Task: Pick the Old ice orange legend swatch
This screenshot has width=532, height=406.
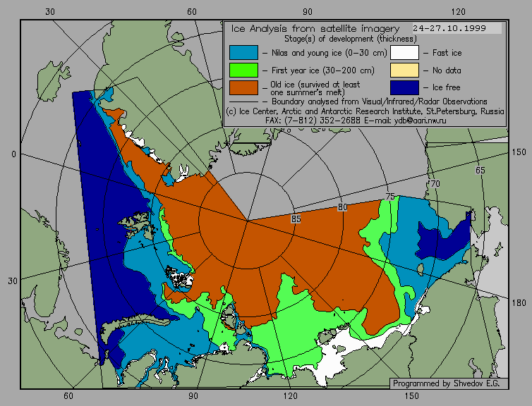Action: point(243,87)
